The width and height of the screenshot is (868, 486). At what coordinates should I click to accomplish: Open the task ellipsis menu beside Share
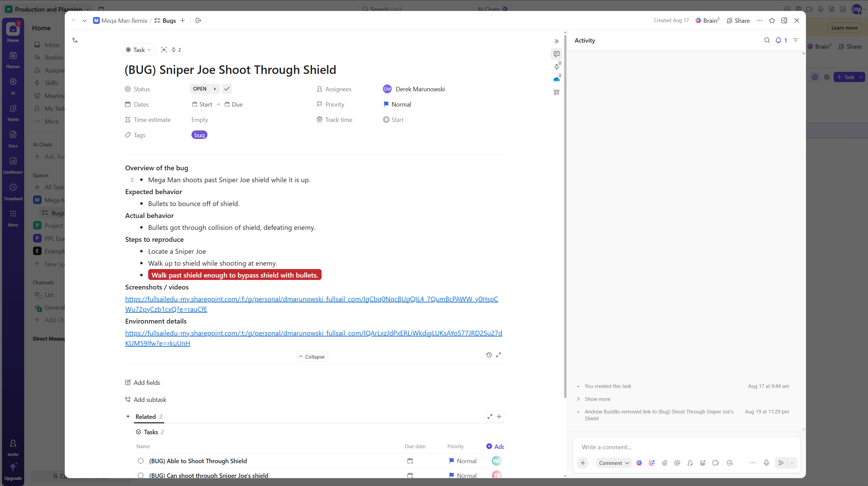[x=760, y=20]
